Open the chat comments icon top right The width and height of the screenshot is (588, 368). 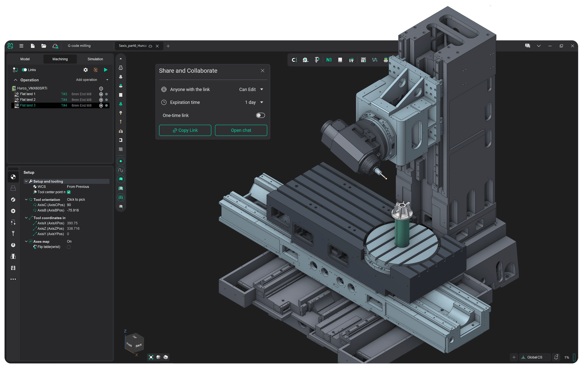coord(527,46)
